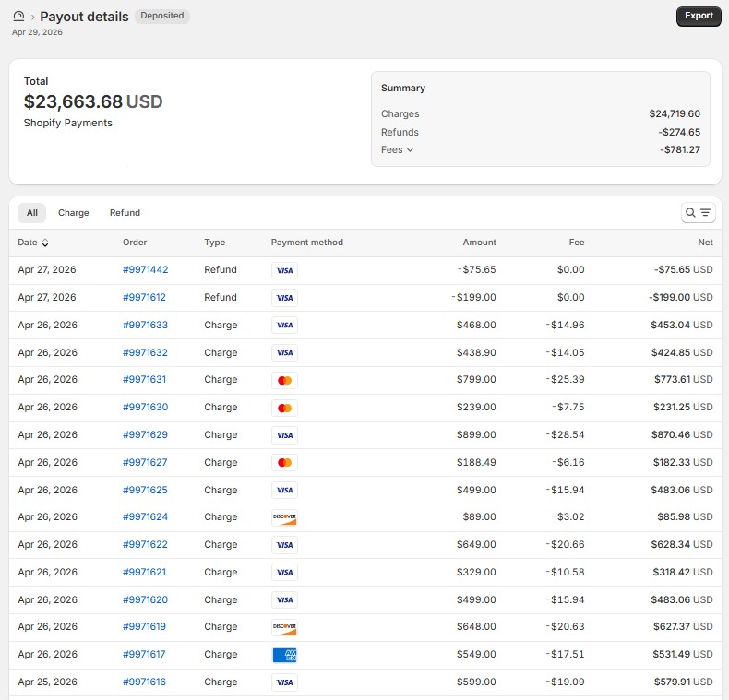Image resolution: width=729 pixels, height=700 pixels.
Task: Click Visa icon for order #9971632
Action: click(x=284, y=353)
